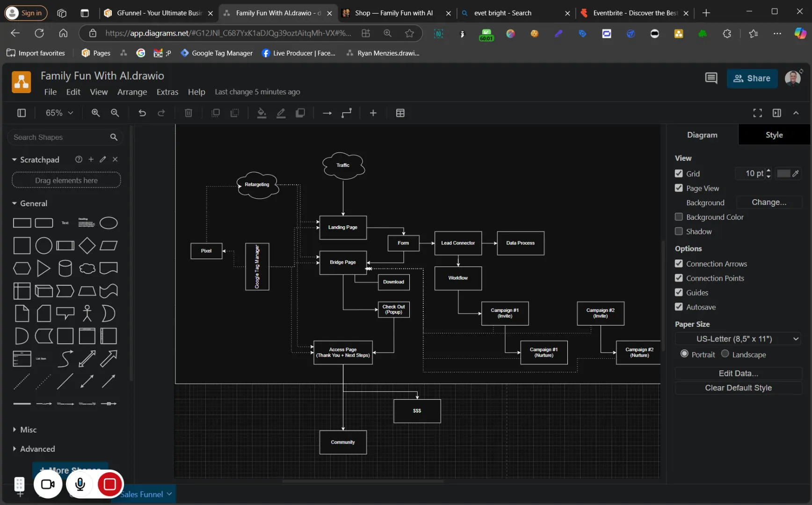Toggle the shapes sidebar panel icon

(22, 113)
